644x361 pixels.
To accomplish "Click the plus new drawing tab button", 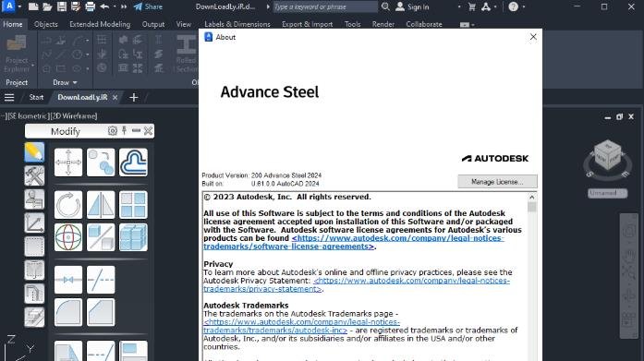I will (133, 97).
